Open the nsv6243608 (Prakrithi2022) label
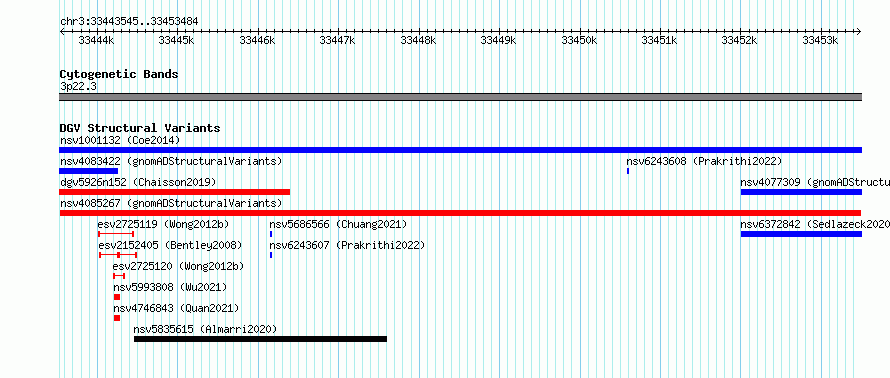Screen dimensions: 890x378 [704, 161]
